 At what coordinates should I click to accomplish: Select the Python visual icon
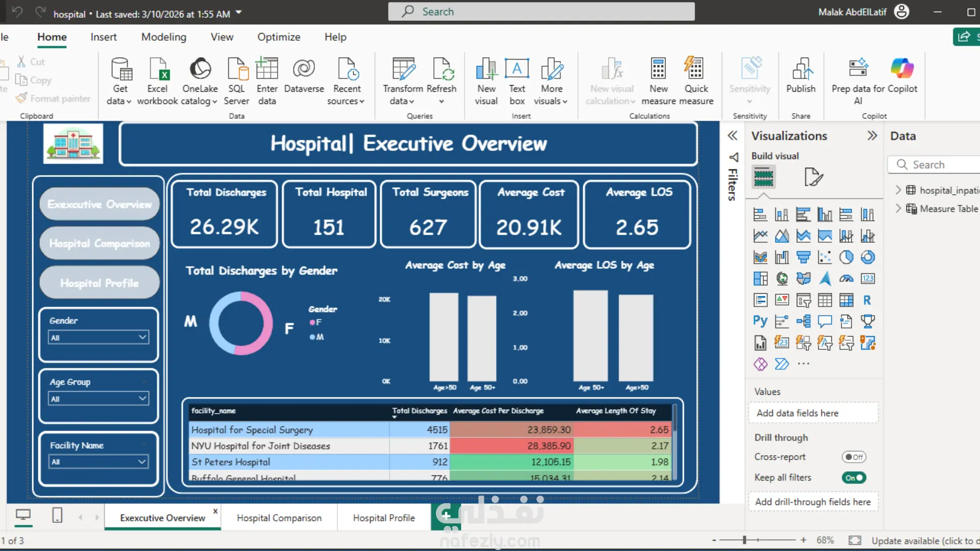coord(760,321)
